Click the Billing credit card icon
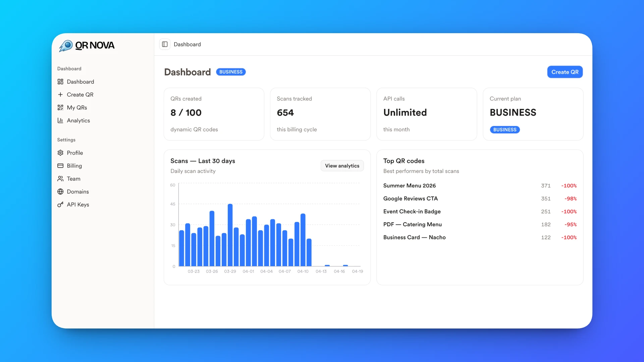Image resolution: width=644 pixels, height=362 pixels. tap(60, 166)
